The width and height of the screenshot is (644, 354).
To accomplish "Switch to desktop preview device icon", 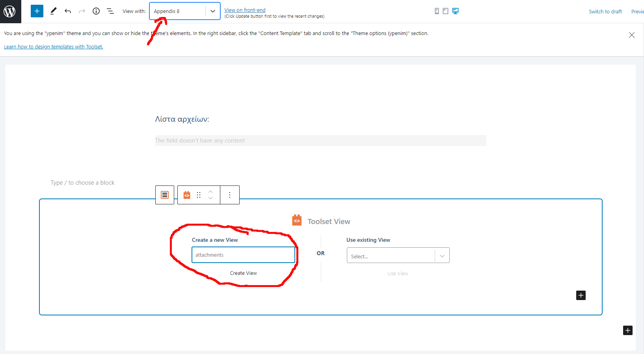I will [455, 11].
